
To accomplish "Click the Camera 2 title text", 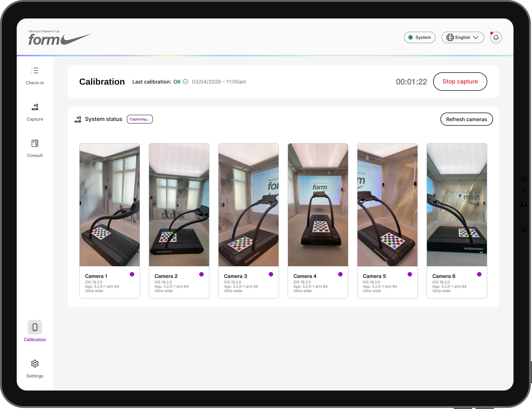I will pyautogui.click(x=166, y=276).
